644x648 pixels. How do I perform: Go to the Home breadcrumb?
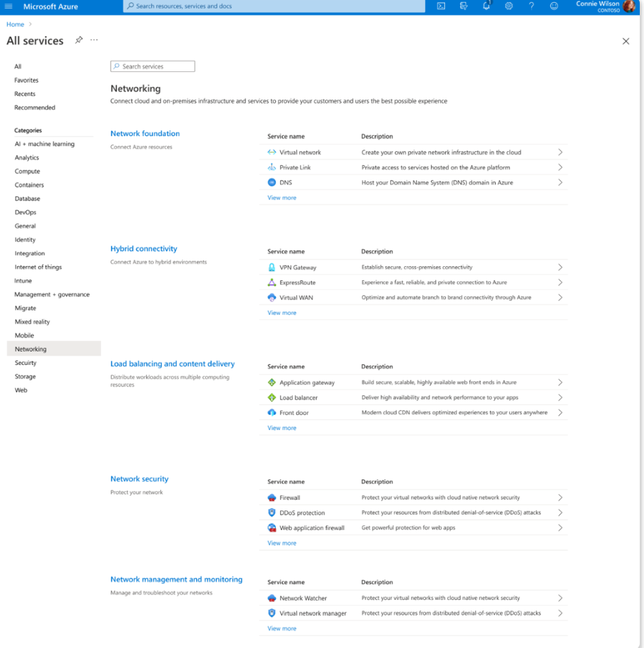point(16,25)
